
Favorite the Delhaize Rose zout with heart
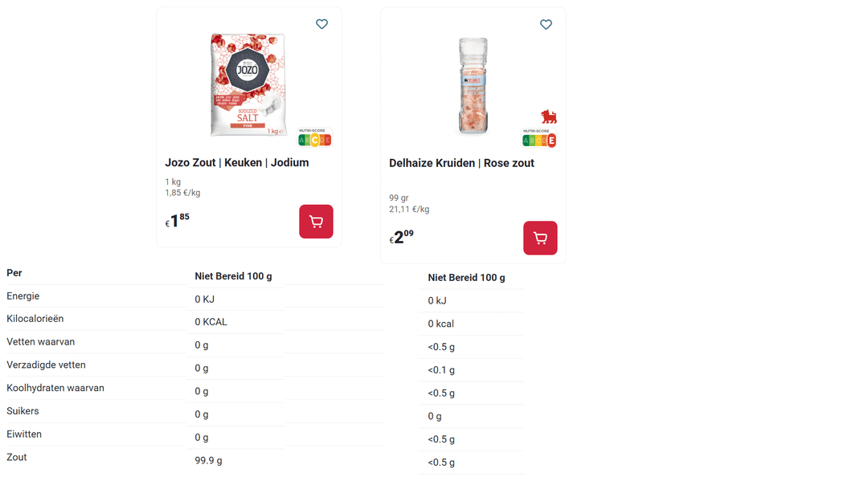click(x=546, y=24)
